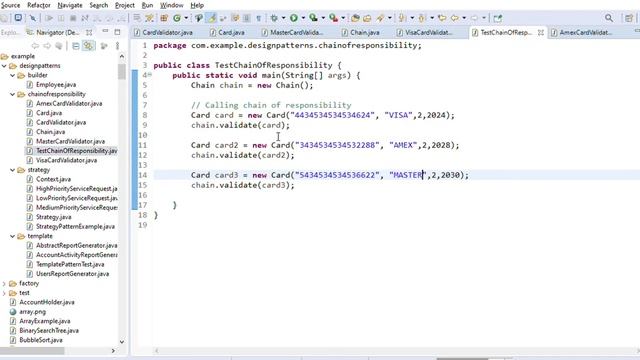Open the New Class dropdown arrow
Viewport: 640px width, 360px height.
186,18
